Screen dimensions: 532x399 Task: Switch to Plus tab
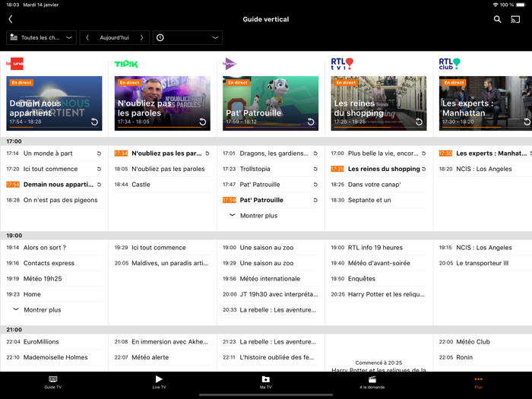(478, 382)
